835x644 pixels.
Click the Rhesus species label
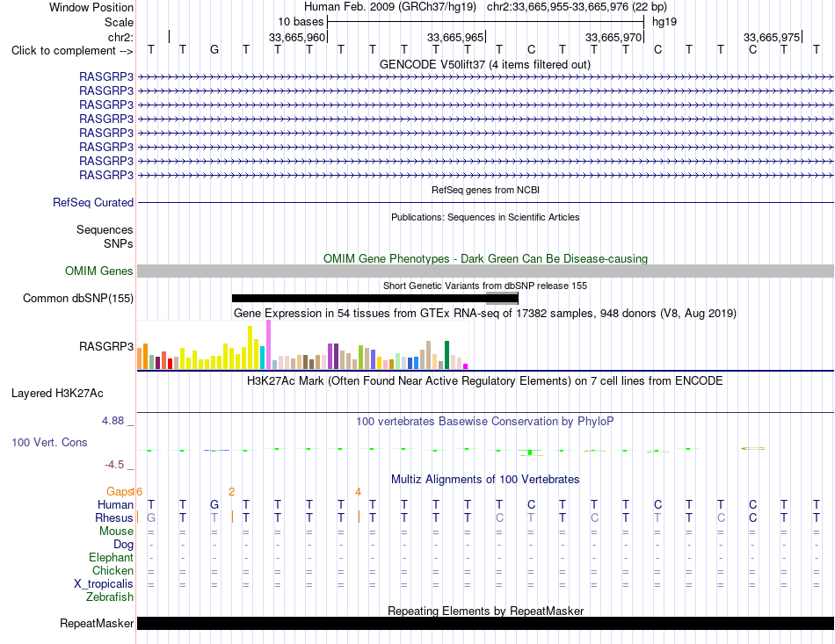[x=114, y=517]
